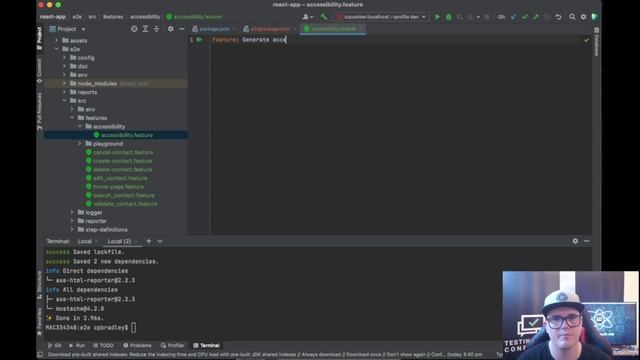This screenshot has width=640, height=360.
Task: Expand the step-definitions folder
Action: 72,229
